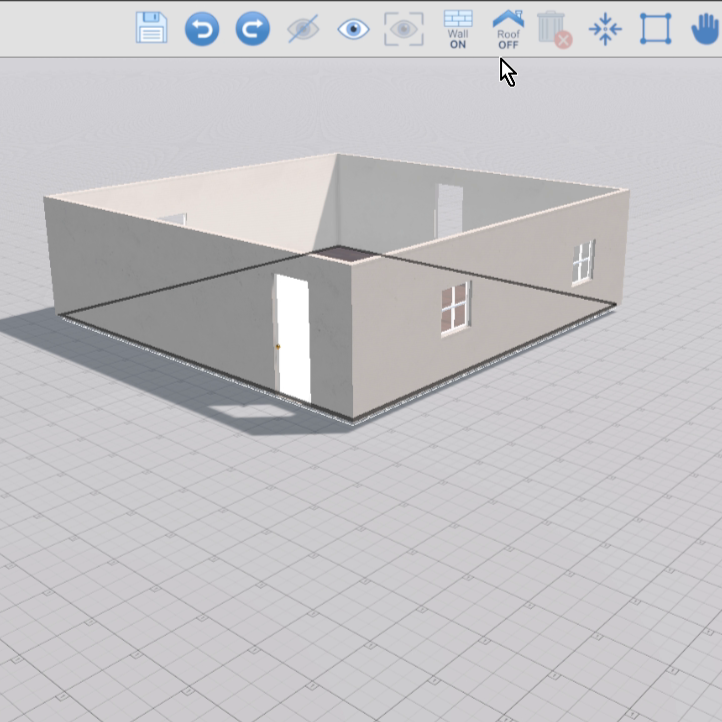
Task: Select the white front door in 3D view
Action: [x=293, y=338]
